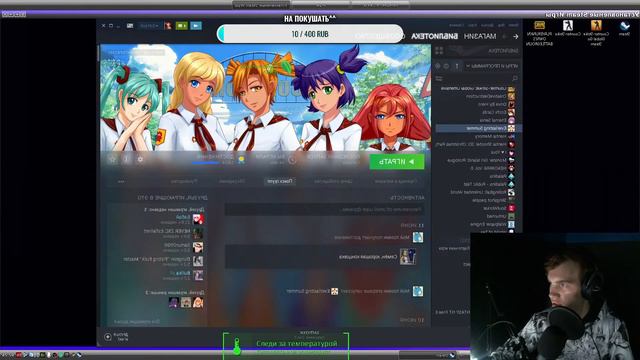Select the Поиск групп tab
This screenshot has height=360, width=640.
280,181
